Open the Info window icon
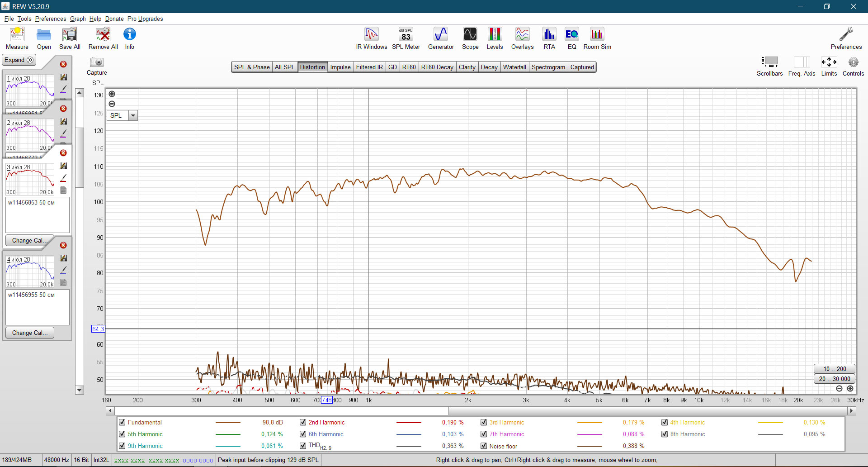 129,34
